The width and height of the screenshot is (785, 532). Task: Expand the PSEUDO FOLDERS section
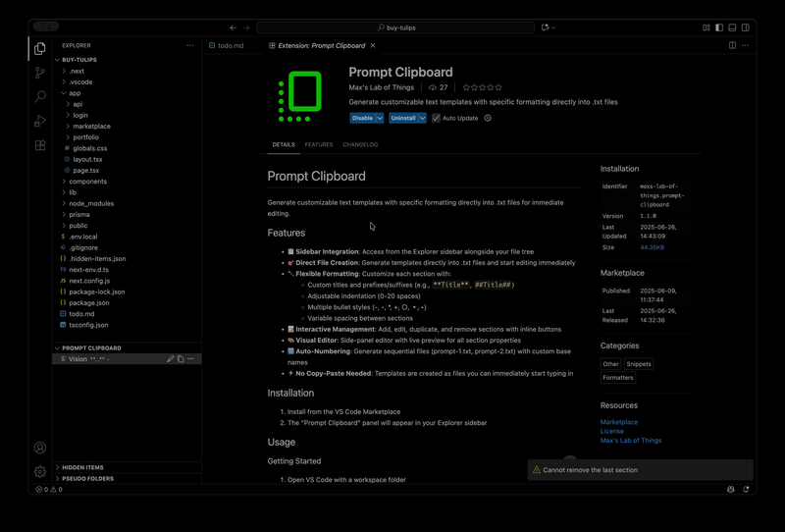[128, 478]
